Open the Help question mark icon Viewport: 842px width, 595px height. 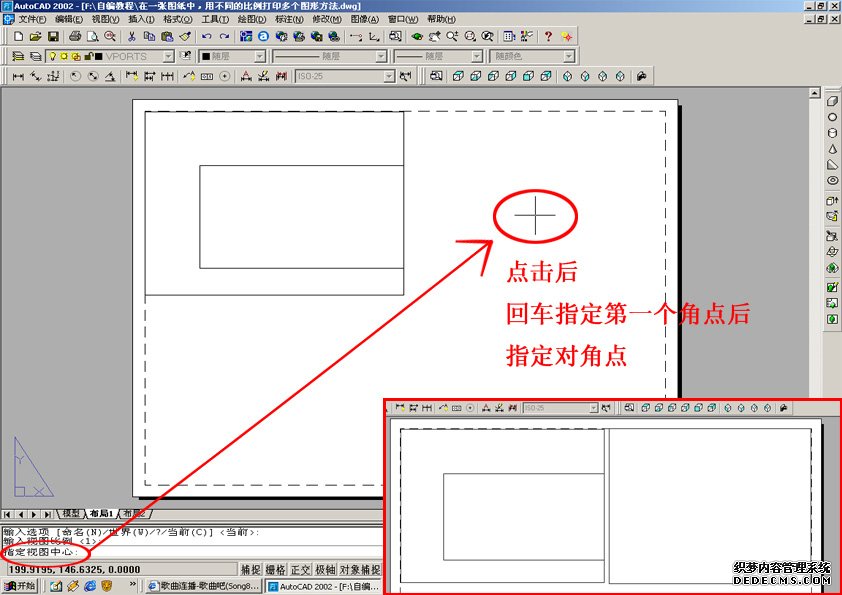pos(548,36)
